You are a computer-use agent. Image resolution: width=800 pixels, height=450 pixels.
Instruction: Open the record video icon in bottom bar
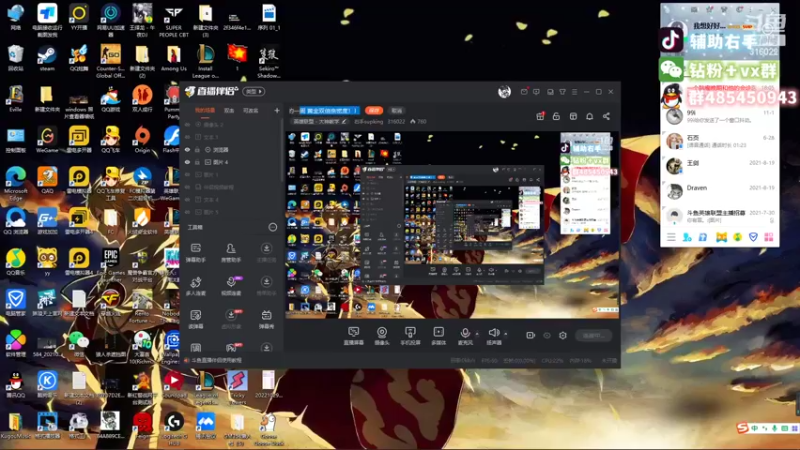(531, 335)
